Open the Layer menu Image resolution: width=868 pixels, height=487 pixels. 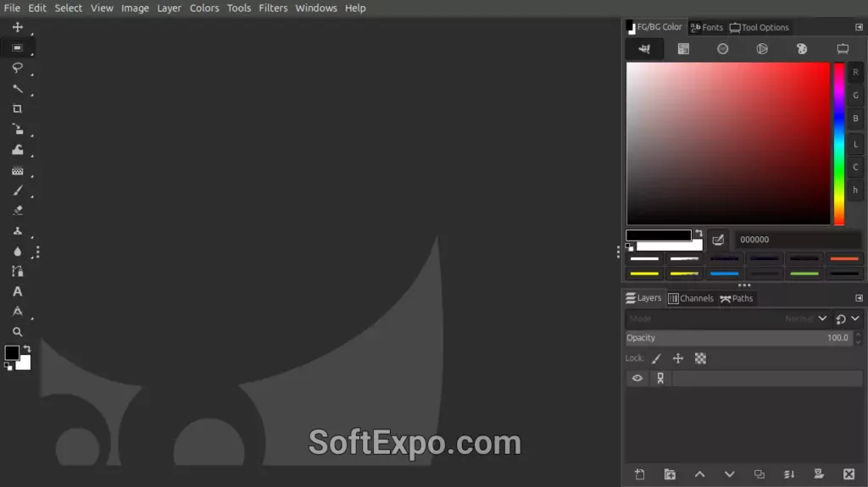click(x=169, y=8)
